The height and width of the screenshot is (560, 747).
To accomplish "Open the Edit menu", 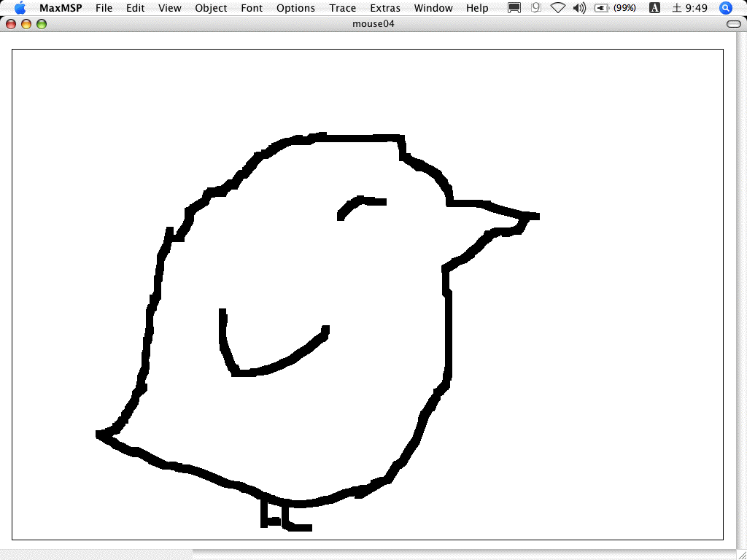I will pyautogui.click(x=135, y=8).
